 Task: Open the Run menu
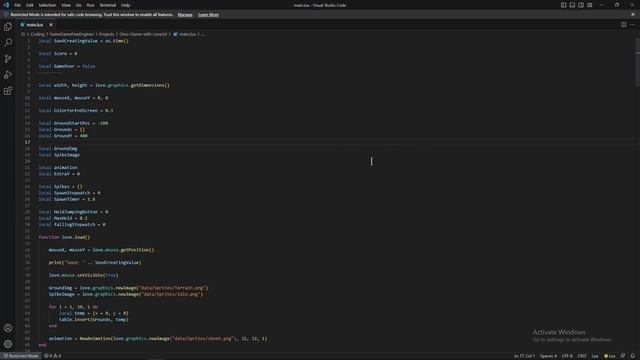tap(90, 5)
